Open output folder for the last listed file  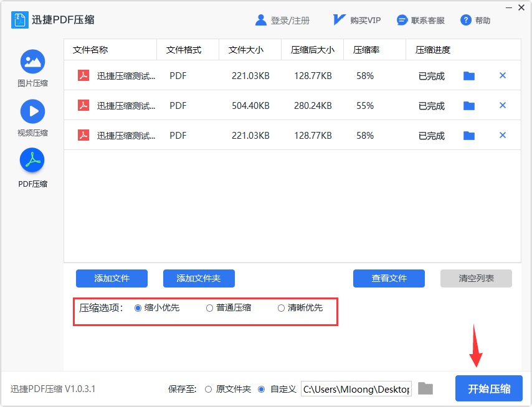pos(469,136)
